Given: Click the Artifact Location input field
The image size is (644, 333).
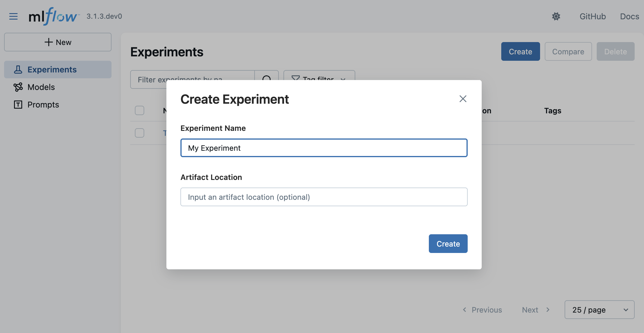Looking at the screenshot, I should tap(323, 197).
